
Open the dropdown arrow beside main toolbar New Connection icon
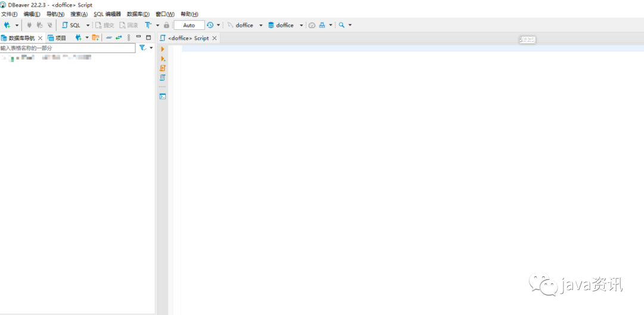tap(17, 26)
